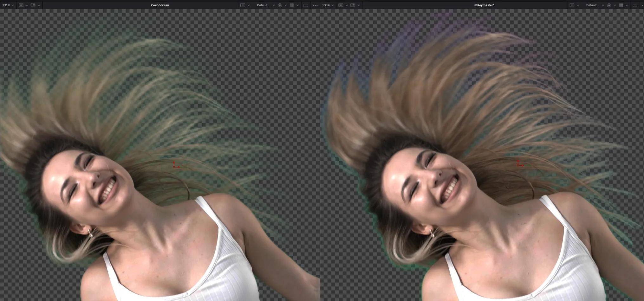Toggle the subview in IBKeymaster1 viewer
Screen dimensions: 644x301
(x=353, y=5)
